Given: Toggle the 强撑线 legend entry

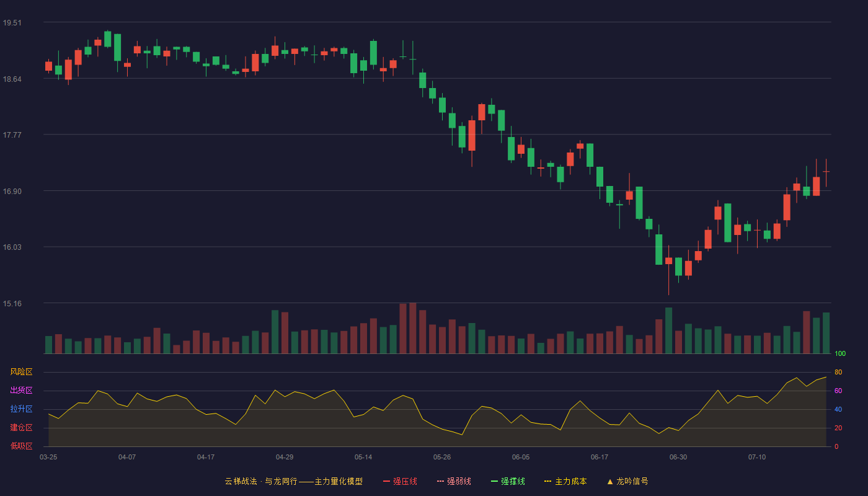Looking at the screenshot, I should point(508,481).
